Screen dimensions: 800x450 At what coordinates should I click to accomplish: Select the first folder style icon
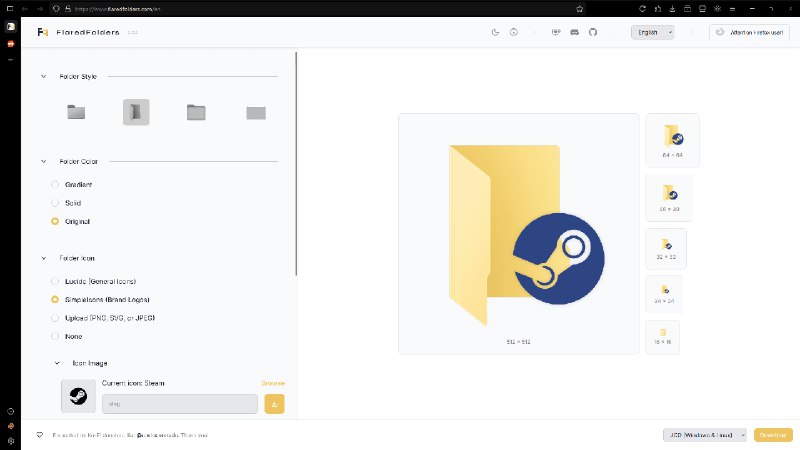76,112
